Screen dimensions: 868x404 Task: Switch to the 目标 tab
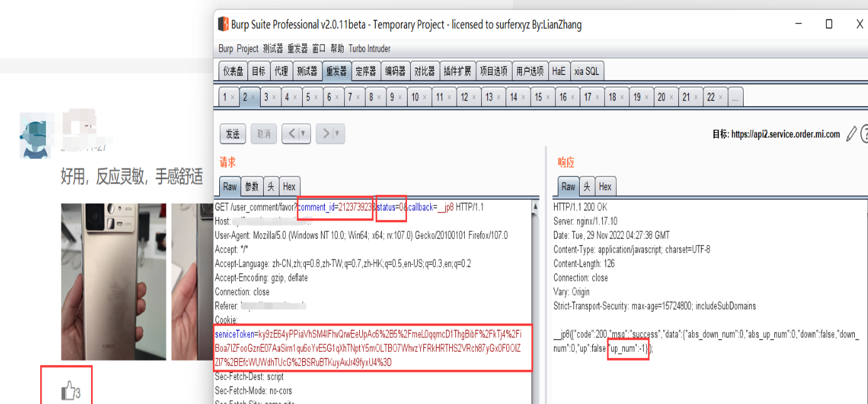[x=259, y=71]
